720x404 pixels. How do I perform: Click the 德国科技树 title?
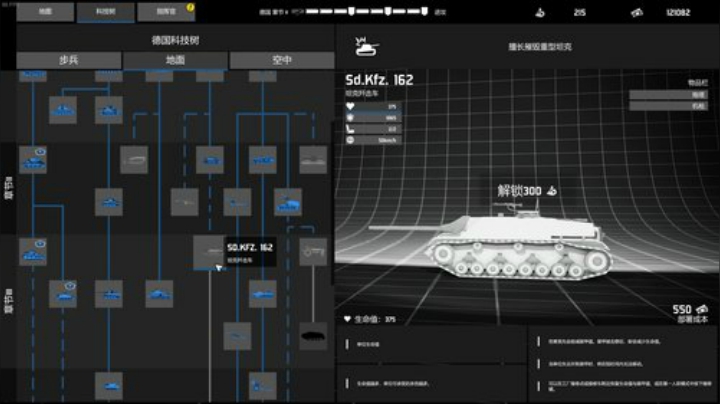pyautogui.click(x=175, y=40)
